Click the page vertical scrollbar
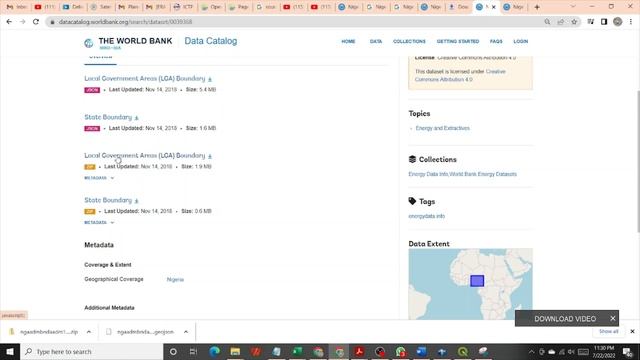The width and height of the screenshot is (640, 360). (637, 161)
